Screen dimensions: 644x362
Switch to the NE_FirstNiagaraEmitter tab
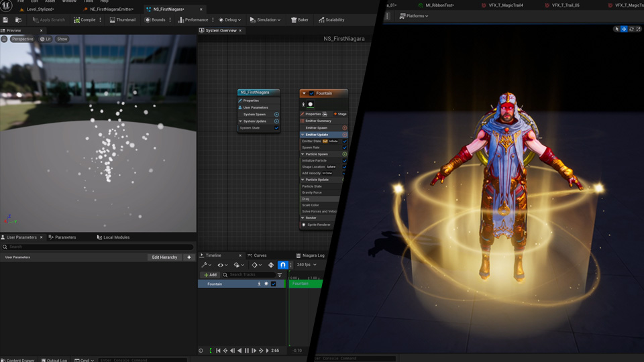coord(111,9)
